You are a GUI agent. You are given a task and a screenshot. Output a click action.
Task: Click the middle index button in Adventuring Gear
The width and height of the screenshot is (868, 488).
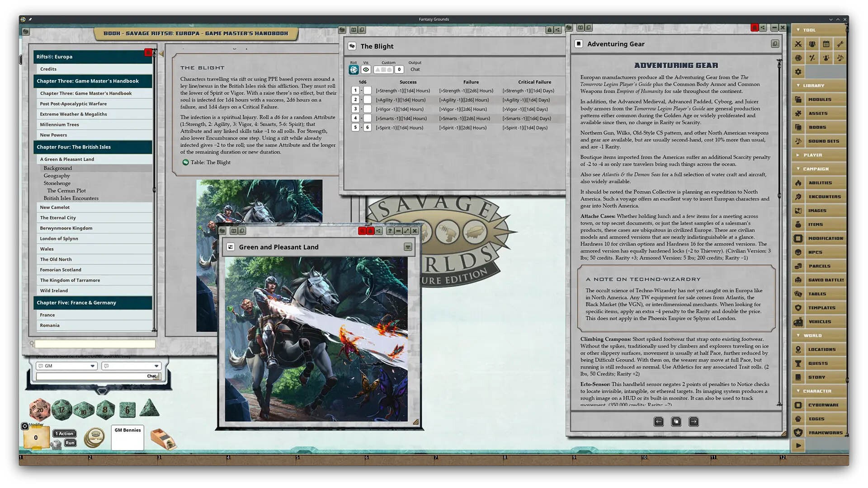click(x=676, y=422)
